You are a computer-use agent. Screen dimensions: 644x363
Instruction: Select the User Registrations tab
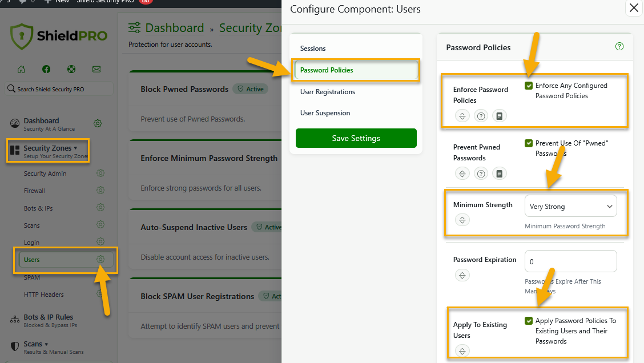tap(327, 92)
